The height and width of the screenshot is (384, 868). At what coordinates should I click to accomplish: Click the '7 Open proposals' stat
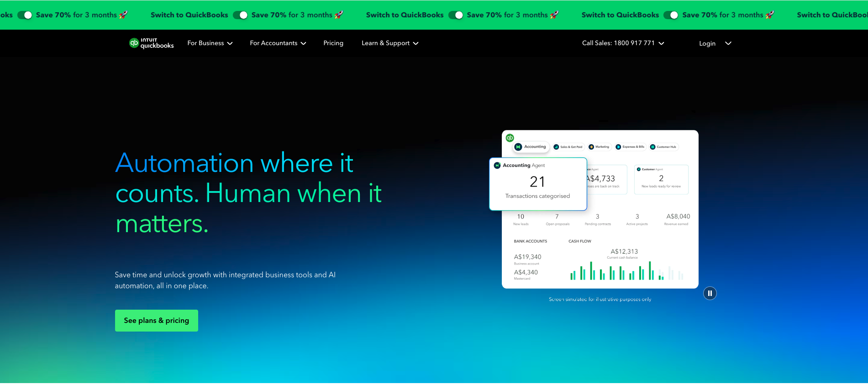558,219
